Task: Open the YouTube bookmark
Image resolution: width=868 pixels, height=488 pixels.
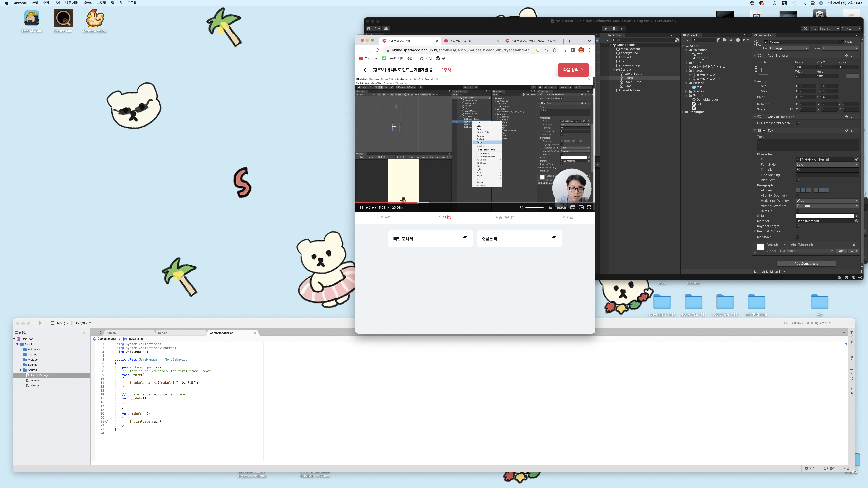Action: coord(368,58)
